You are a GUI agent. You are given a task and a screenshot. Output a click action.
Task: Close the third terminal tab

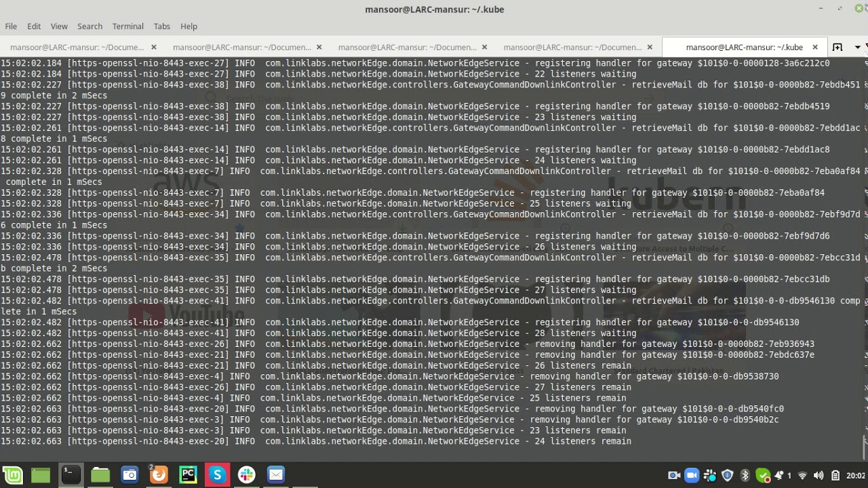click(484, 47)
